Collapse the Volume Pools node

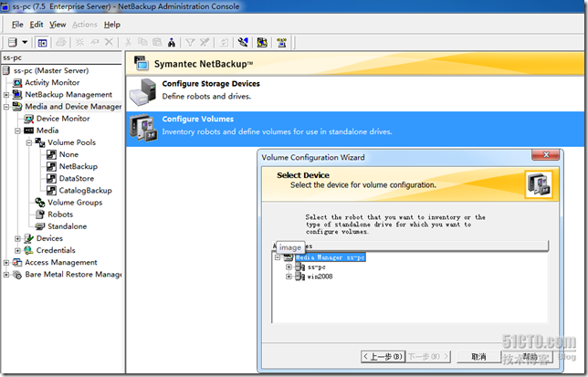point(29,142)
